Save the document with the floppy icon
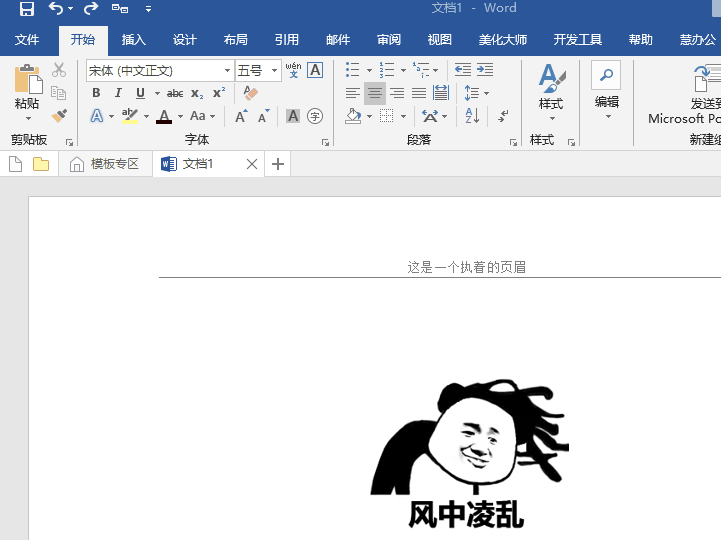The width and height of the screenshot is (721, 540). [27, 8]
